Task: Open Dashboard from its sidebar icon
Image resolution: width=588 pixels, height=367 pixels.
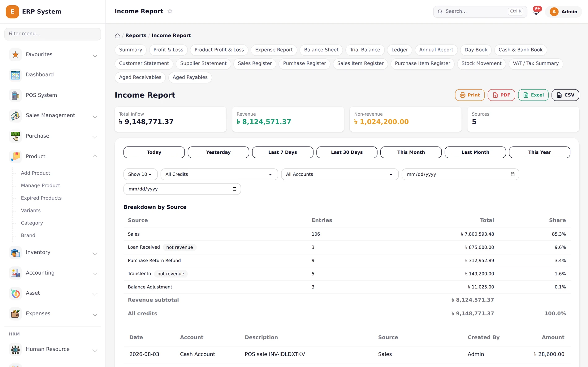Action: pos(15,75)
